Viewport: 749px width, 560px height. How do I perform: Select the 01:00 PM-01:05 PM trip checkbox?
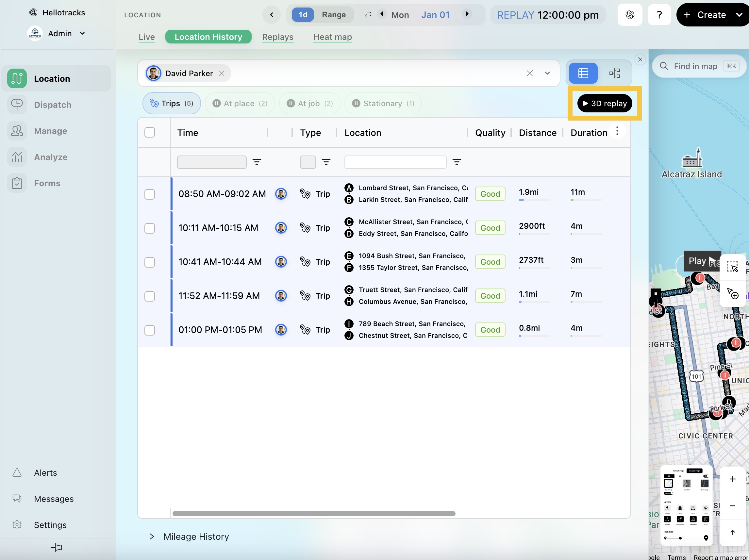(x=150, y=330)
